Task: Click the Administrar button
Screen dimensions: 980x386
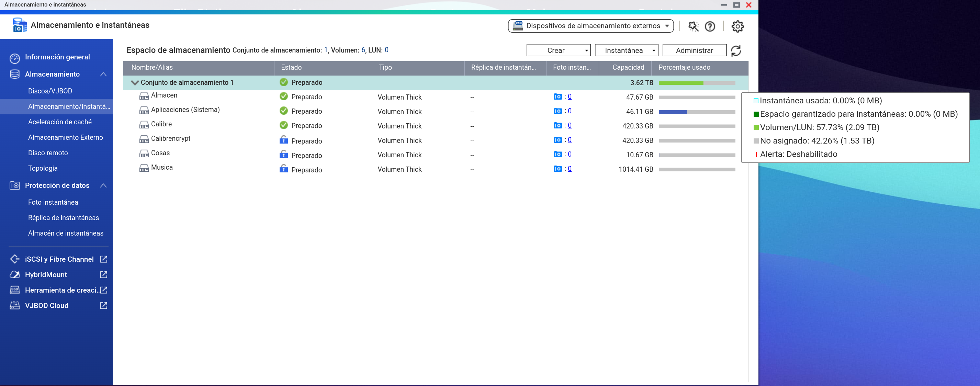Action: tap(694, 50)
